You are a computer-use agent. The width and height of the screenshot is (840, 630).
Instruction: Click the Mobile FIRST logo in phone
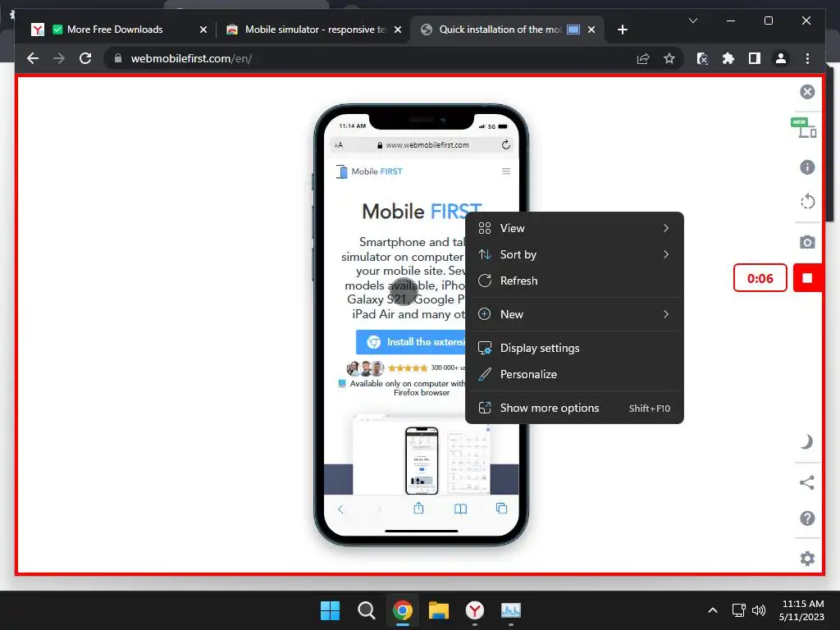click(369, 171)
